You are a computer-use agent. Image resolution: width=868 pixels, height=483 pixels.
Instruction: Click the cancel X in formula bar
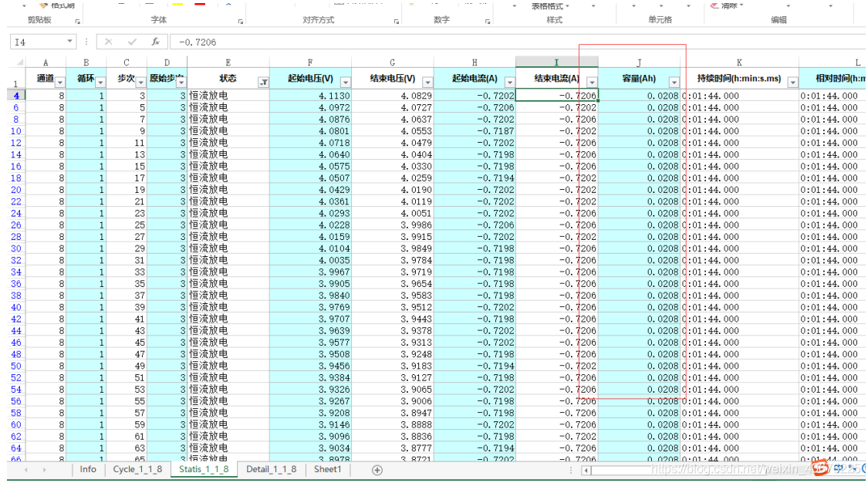109,42
